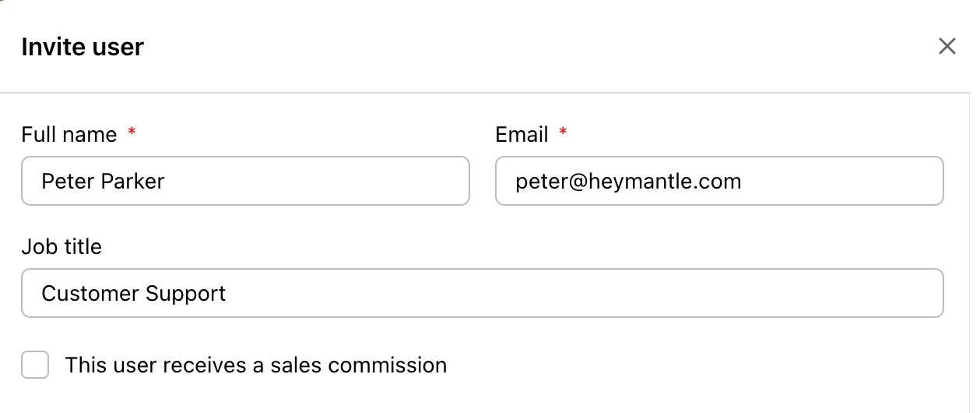Close the Invite user dialog
This screenshot has width=980, height=413.
pyautogui.click(x=947, y=47)
